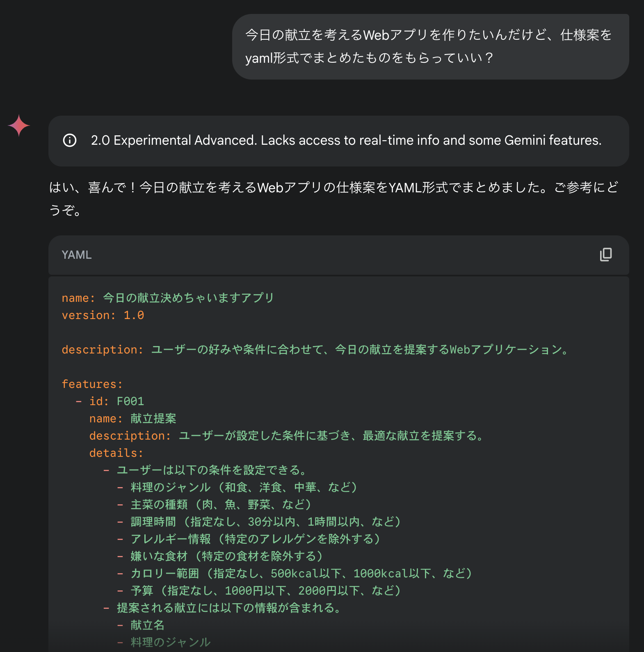Click the "カロリー範囲" list item

(301, 574)
